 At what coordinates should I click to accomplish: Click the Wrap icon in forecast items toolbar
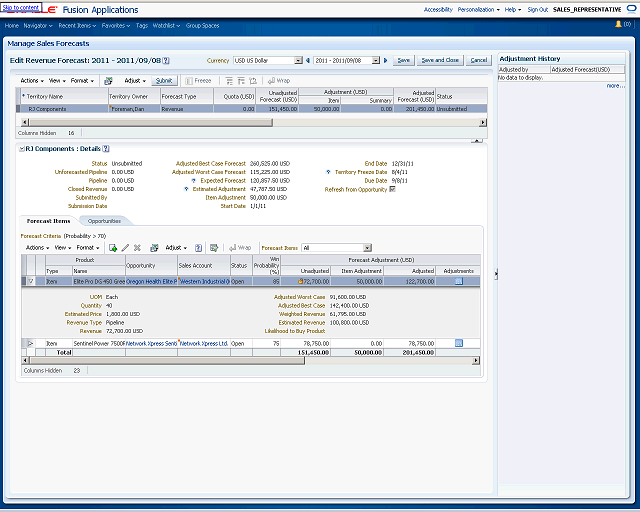[x=233, y=248]
